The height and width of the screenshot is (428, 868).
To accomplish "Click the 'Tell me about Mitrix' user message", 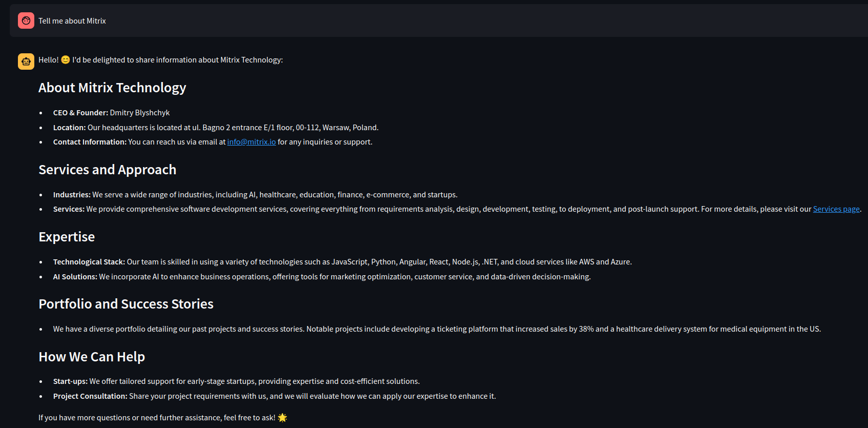I will click(x=72, y=21).
